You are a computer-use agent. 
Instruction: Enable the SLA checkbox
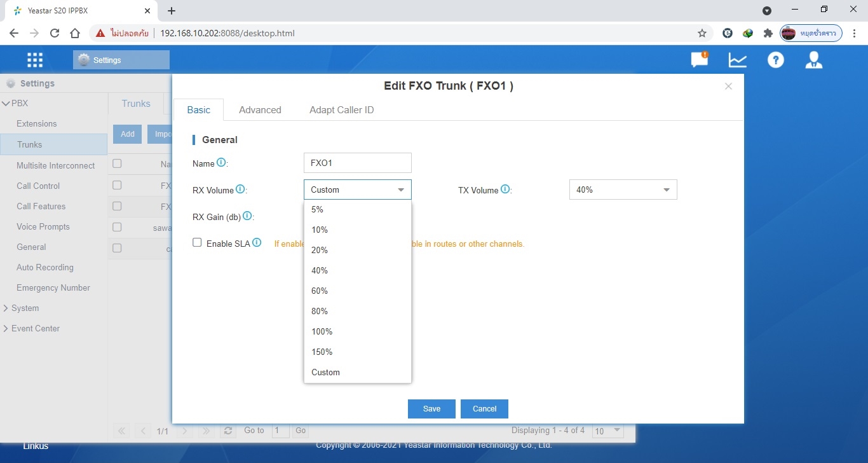tap(197, 243)
